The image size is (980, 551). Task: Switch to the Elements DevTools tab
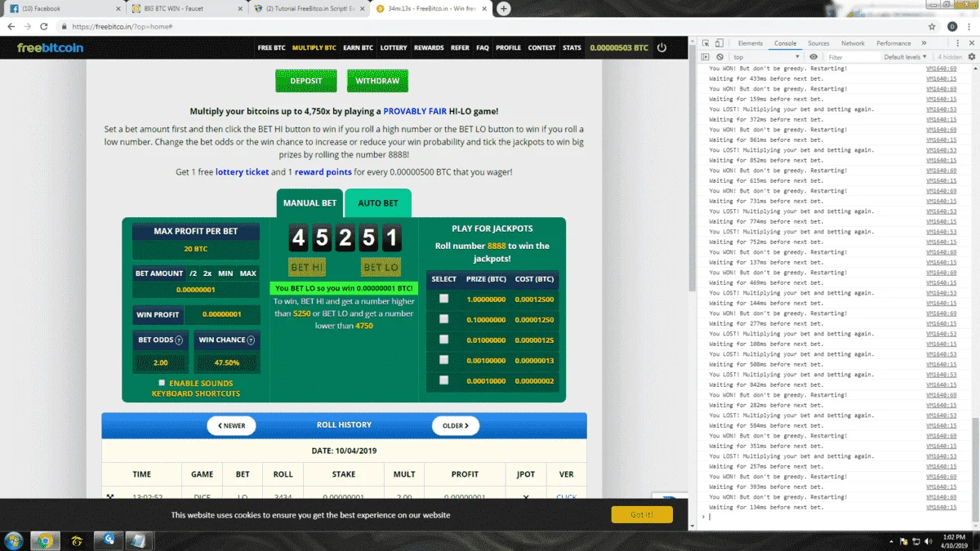(750, 43)
